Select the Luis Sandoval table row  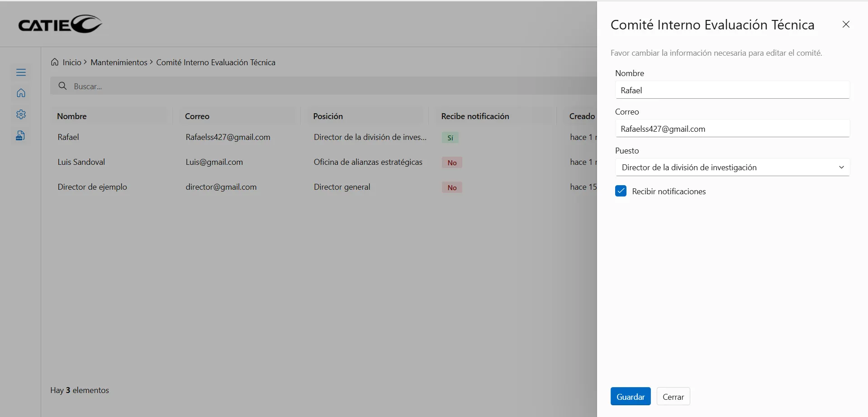point(81,162)
